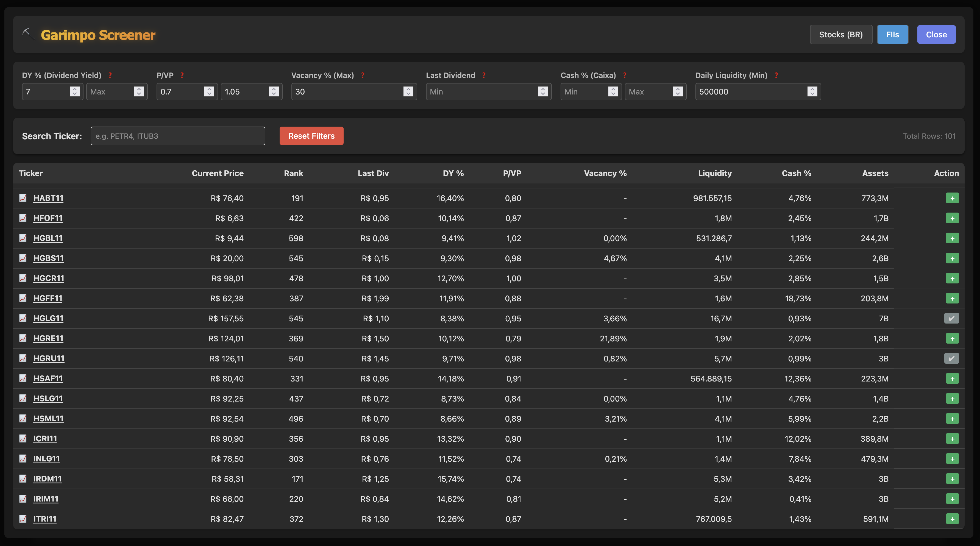Click the stepper on Daily Liquidity field

coord(812,92)
